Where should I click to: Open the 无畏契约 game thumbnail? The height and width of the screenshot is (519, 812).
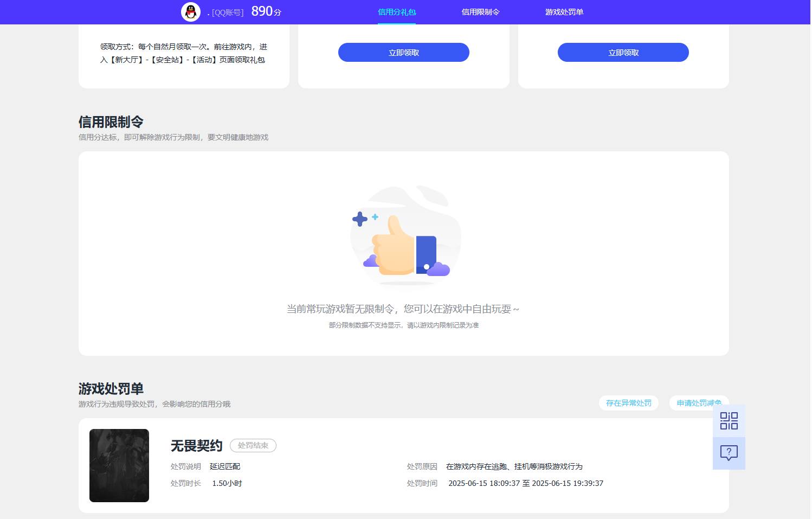point(119,465)
